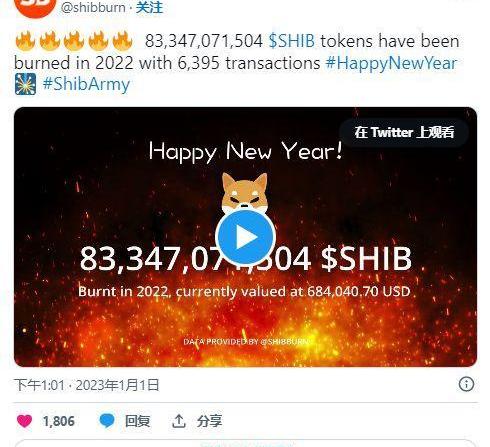The width and height of the screenshot is (490, 447).
Task: Click the first fire emoji
Action: 25,41
